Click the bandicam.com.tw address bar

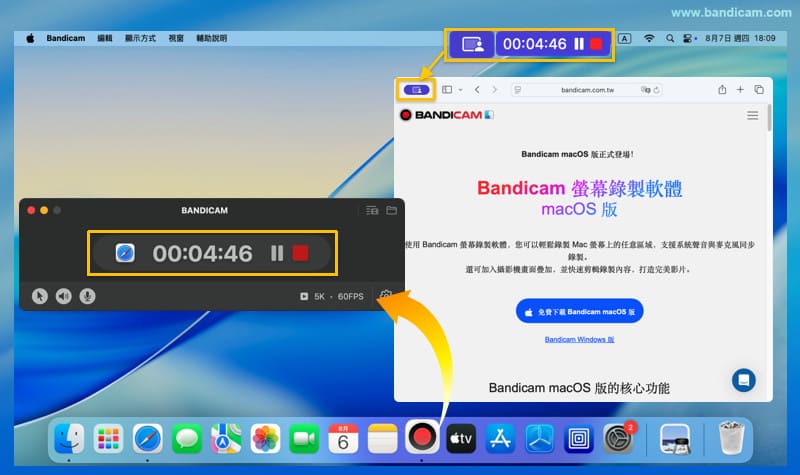[x=587, y=90]
